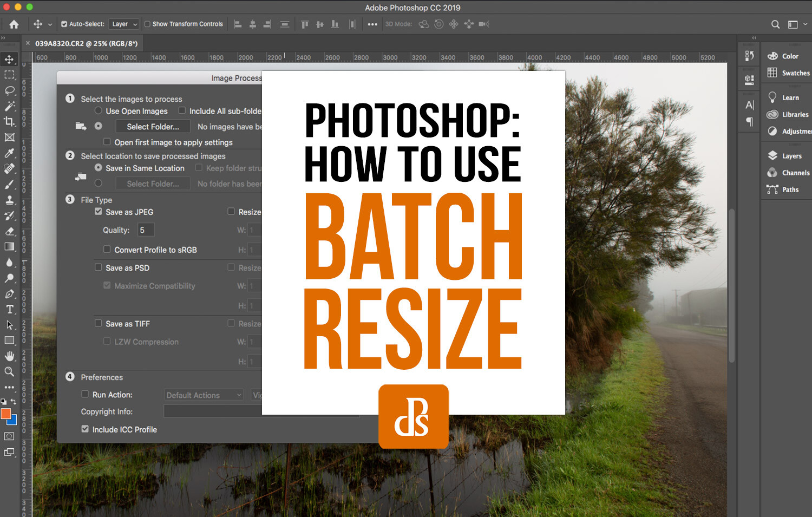Enable Show Transform Controls
The image size is (812, 517).
coord(147,24)
